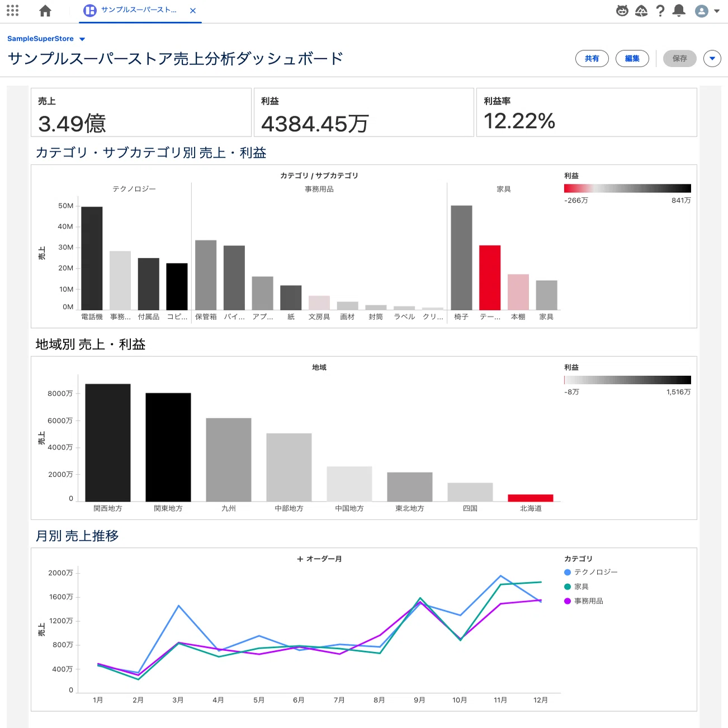728x728 pixels.
Task: Click the 中国地方 bar
Action: pyautogui.click(x=349, y=484)
